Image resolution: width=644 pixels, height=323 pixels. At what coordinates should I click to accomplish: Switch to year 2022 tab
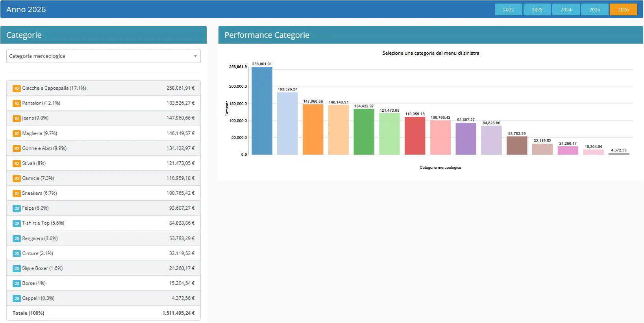click(508, 9)
